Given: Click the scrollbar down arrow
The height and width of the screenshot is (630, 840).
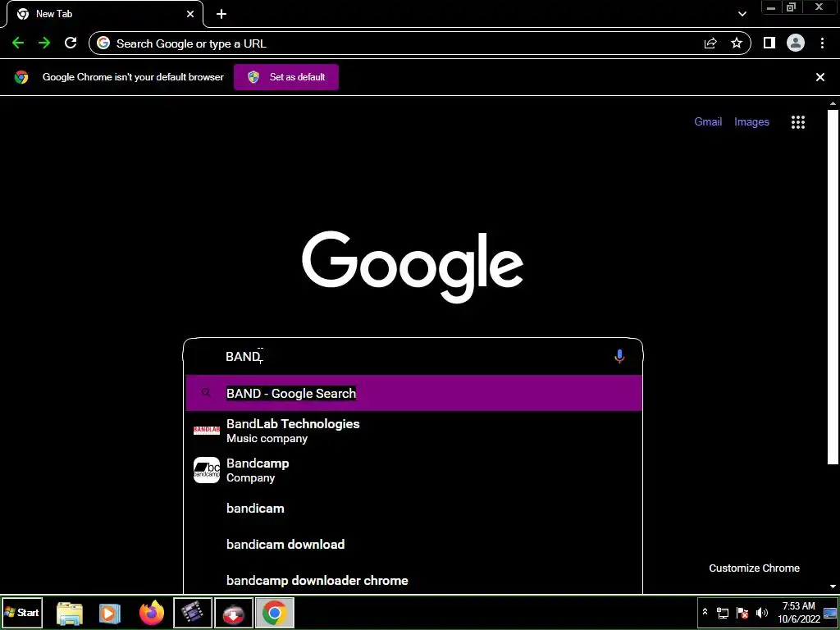Looking at the screenshot, I should [x=833, y=587].
